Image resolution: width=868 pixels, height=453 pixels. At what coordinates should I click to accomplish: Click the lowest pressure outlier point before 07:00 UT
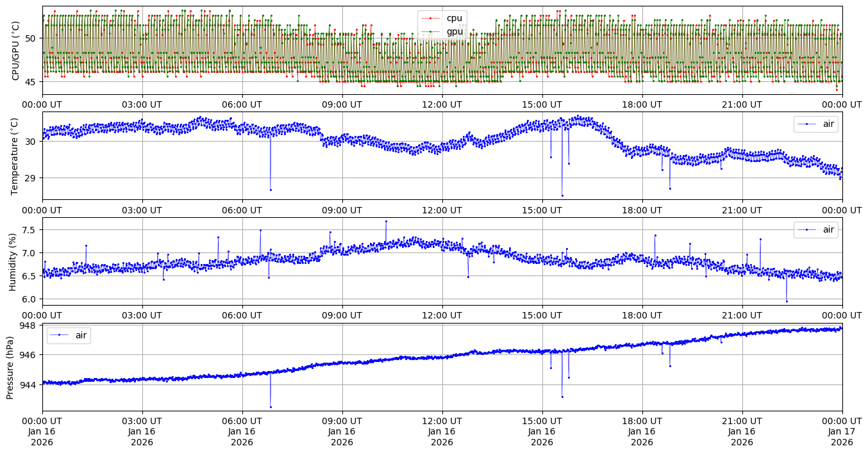(271, 407)
